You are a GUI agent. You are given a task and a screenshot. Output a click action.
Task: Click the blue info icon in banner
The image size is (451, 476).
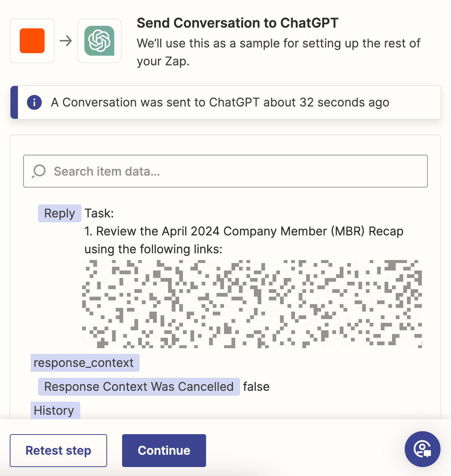pyautogui.click(x=34, y=102)
